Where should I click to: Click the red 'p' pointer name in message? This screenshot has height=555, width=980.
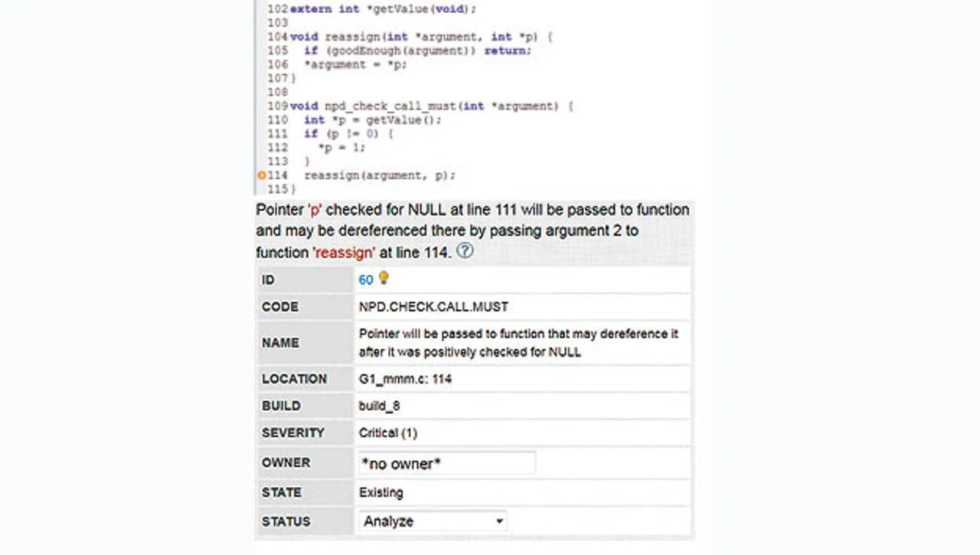pyautogui.click(x=315, y=210)
